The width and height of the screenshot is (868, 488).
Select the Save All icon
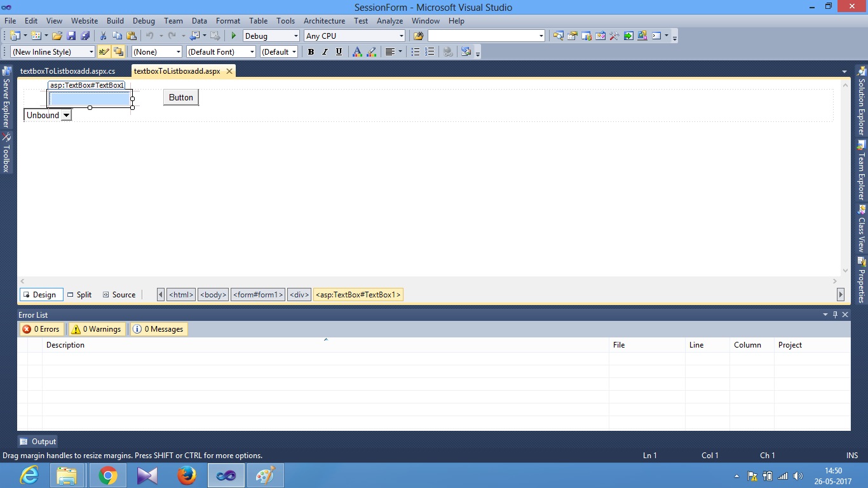(86, 36)
